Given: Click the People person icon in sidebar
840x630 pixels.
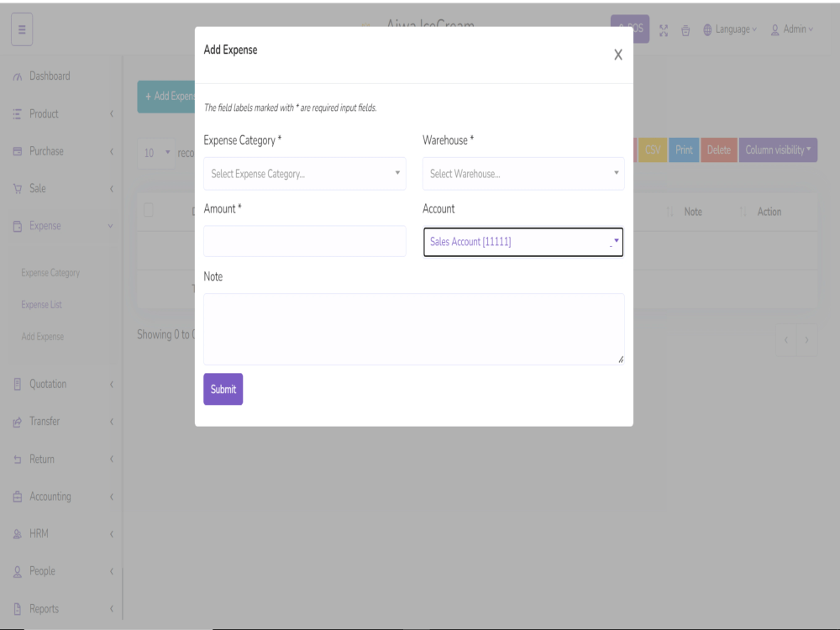Looking at the screenshot, I should 17,571.
